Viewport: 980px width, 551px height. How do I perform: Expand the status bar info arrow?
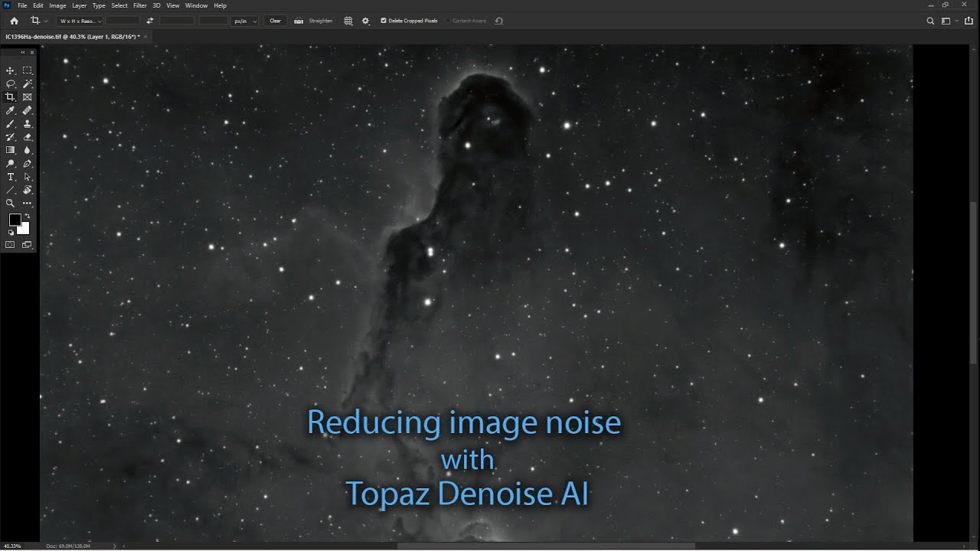point(115,546)
